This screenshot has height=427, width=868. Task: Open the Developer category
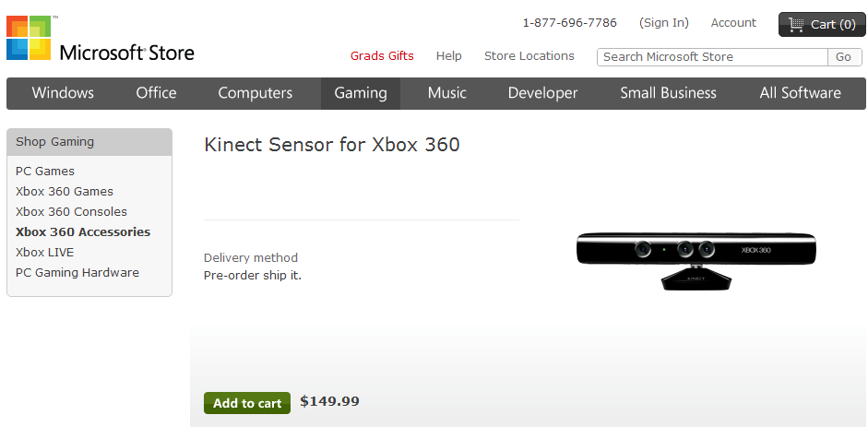point(542,93)
